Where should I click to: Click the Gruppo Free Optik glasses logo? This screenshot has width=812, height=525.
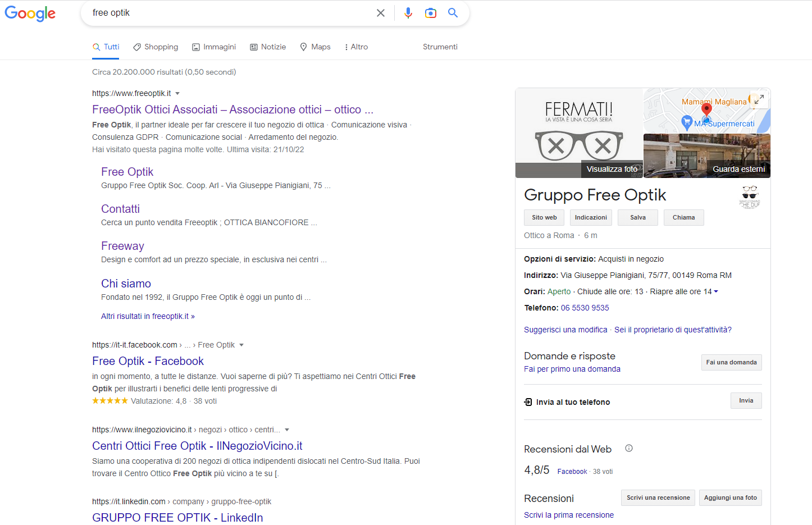coord(750,197)
